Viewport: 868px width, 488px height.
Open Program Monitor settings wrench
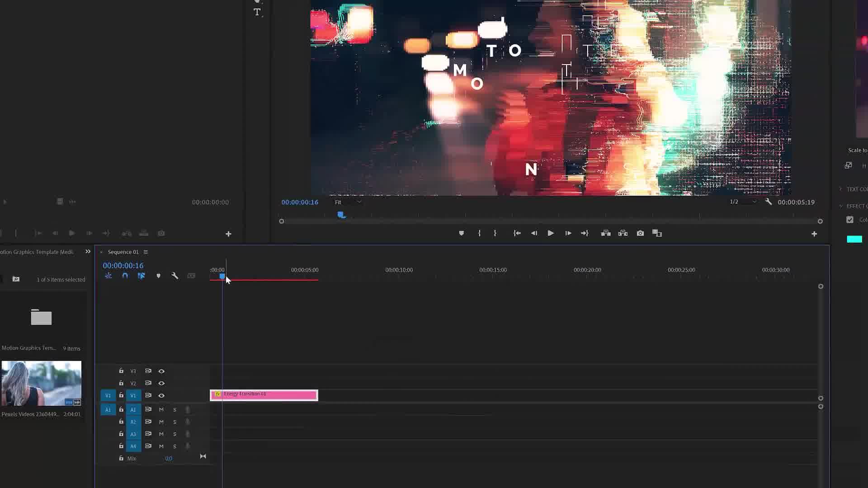coord(769,202)
